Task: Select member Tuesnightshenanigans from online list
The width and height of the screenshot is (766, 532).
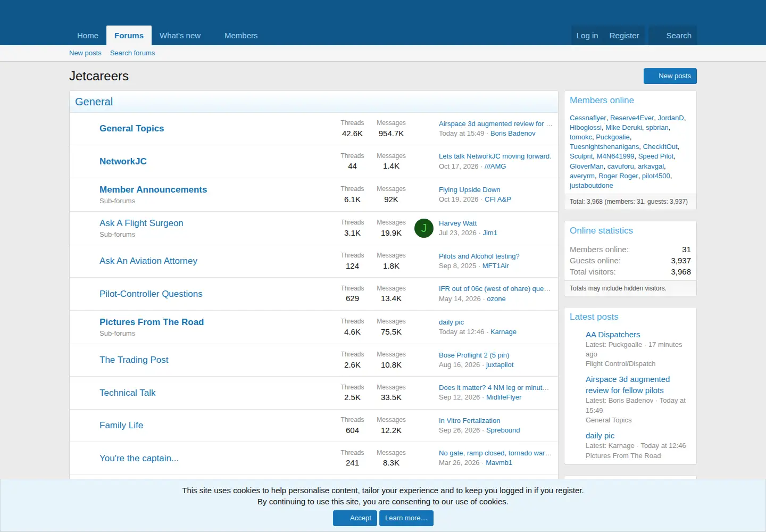Action: (604, 147)
